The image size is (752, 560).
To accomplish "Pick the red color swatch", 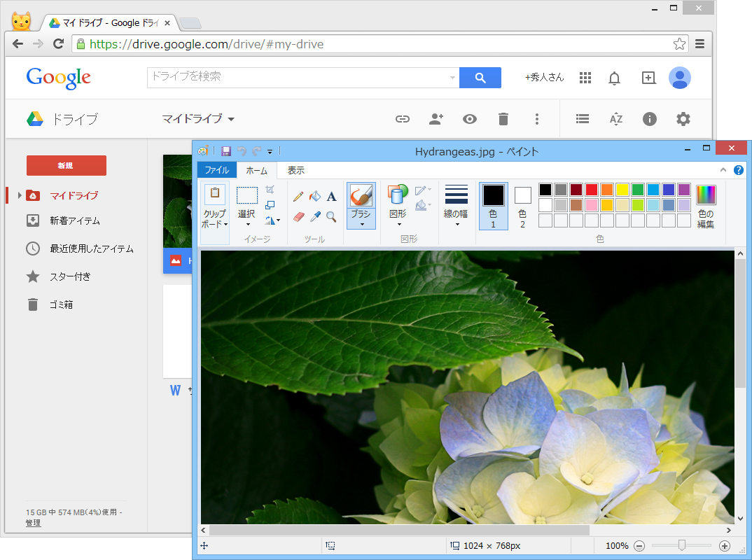I will (592, 190).
